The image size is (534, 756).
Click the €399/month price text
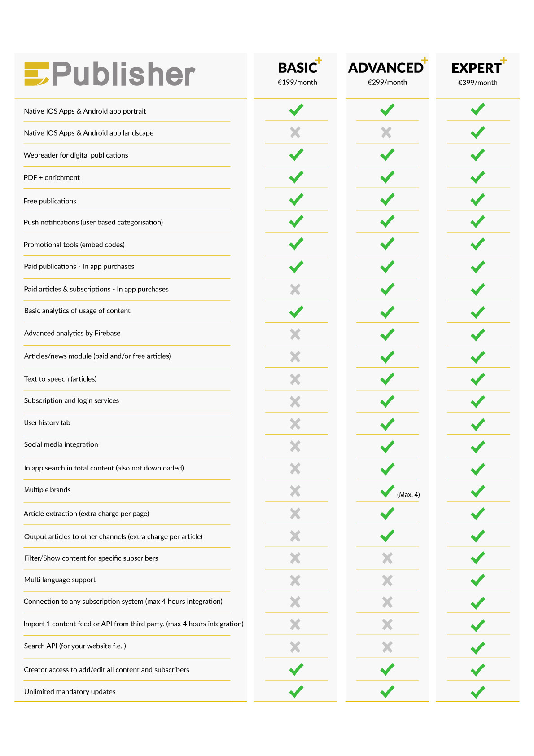point(477,83)
